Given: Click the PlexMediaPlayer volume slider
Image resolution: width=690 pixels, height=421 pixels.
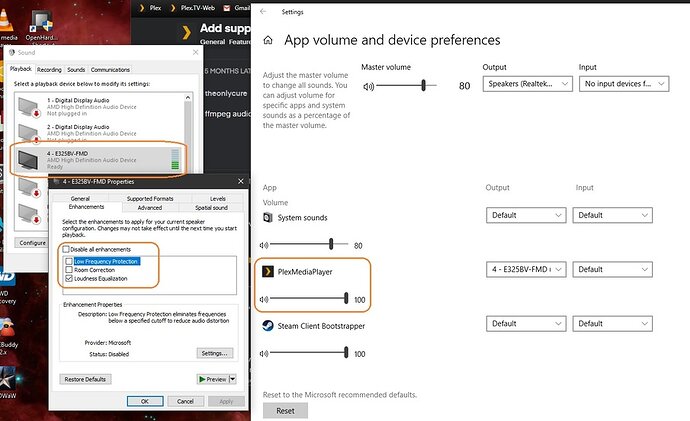Looking at the screenshot, I should pos(309,298).
